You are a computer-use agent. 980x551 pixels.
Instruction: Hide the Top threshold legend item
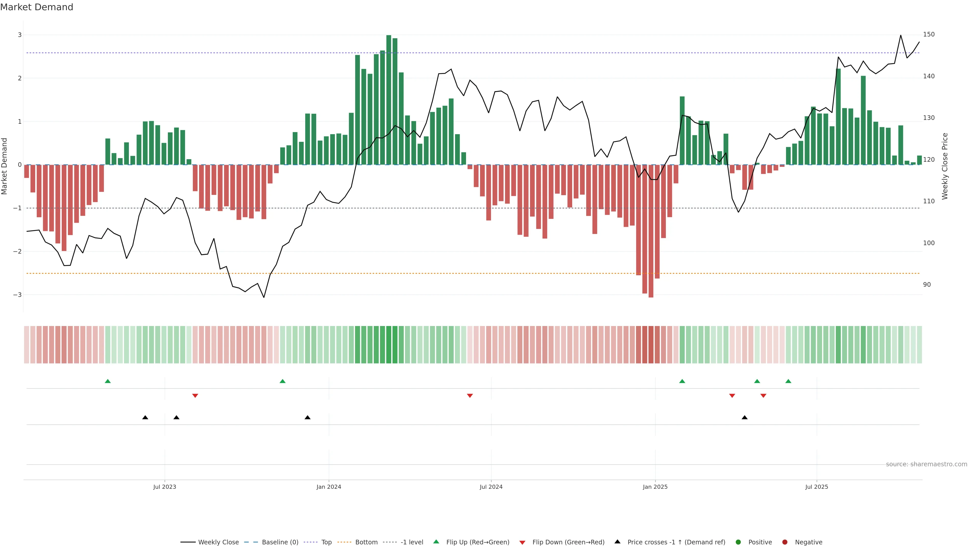pyautogui.click(x=326, y=542)
